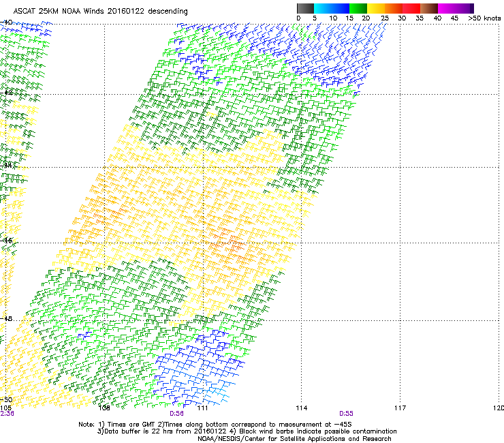This screenshot has height=443, width=504.
Task: Click the 117 longitude axis label
Action: pos(400,408)
